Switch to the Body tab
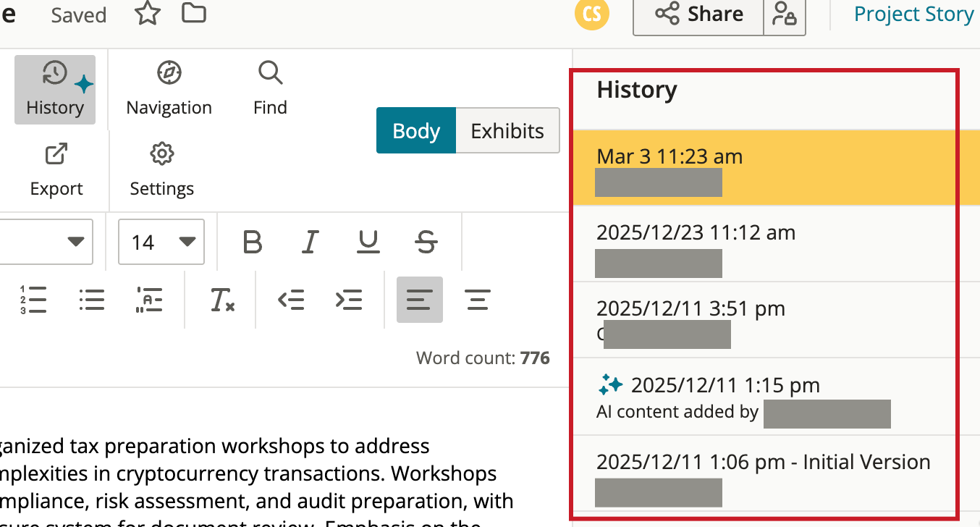 [416, 130]
